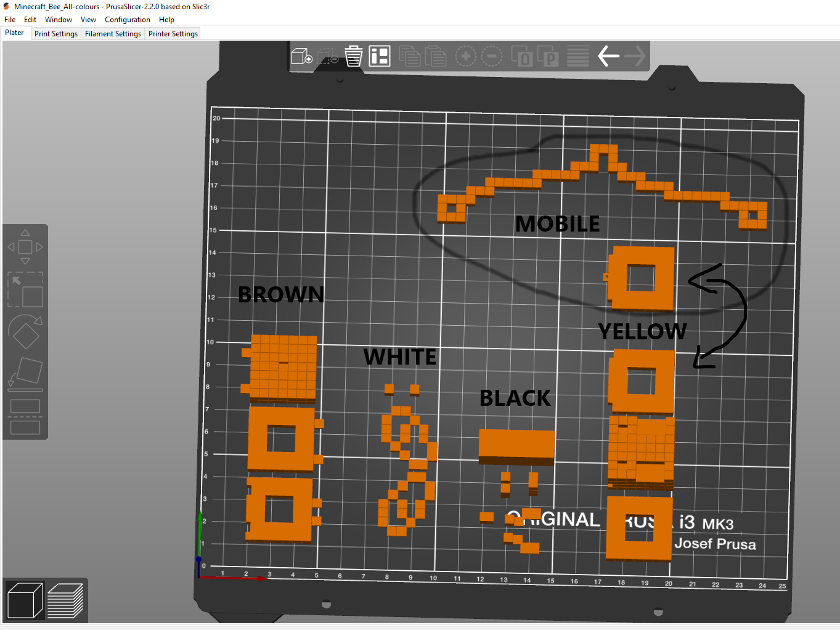Image resolution: width=840 pixels, height=630 pixels.
Task: Click the Split to objects icon
Action: pyautogui.click(x=522, y=56)
